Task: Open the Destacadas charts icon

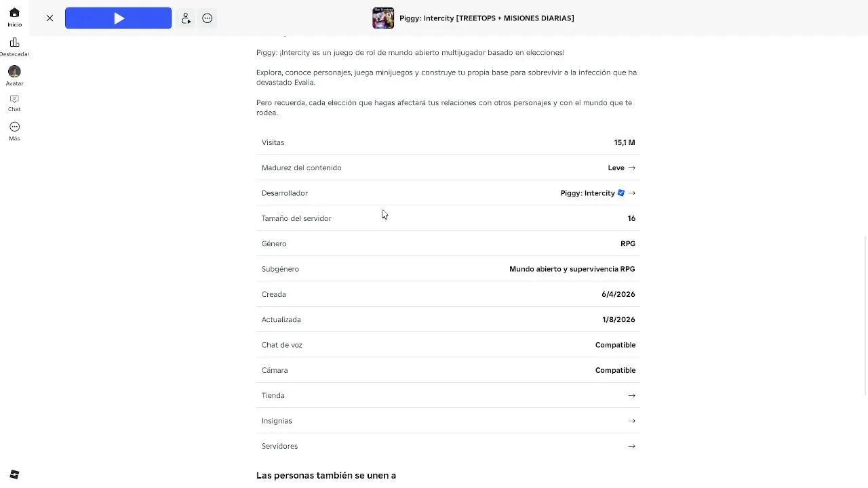Action: pos(14,43)
